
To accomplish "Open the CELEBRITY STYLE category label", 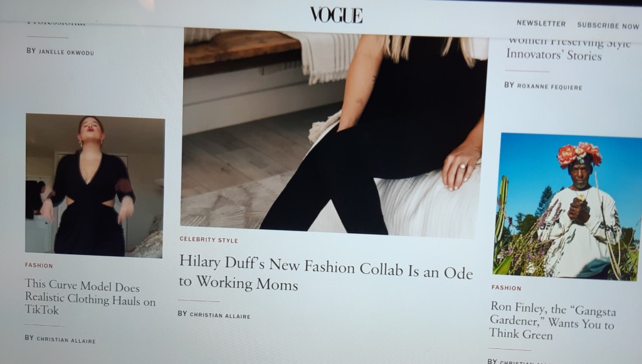I will [209, 240].
